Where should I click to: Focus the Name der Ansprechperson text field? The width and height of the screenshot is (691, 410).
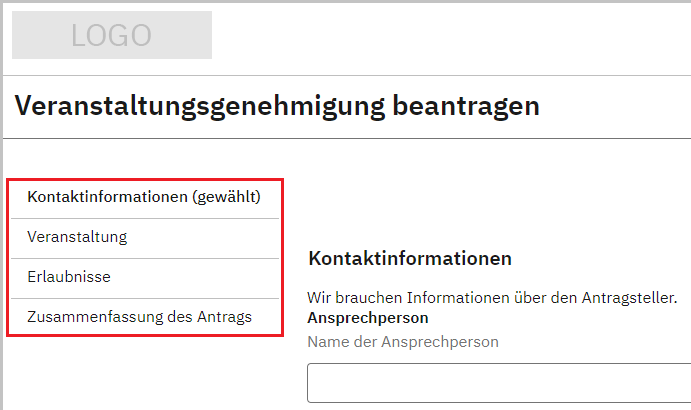pos(498,384)
